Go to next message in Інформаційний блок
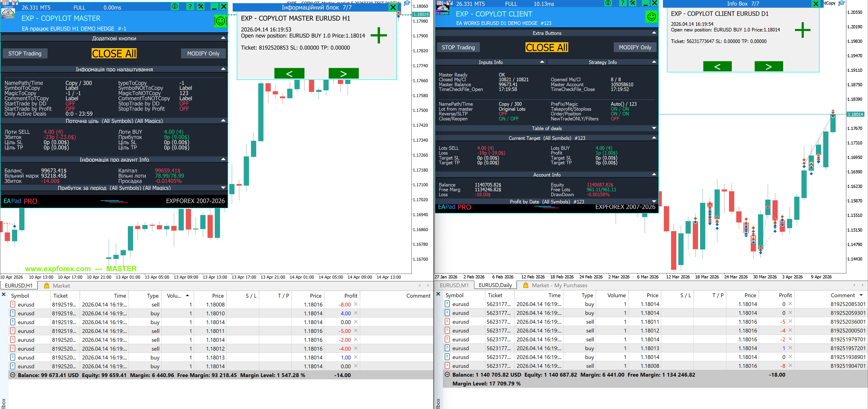 click(x=343, y=73)
